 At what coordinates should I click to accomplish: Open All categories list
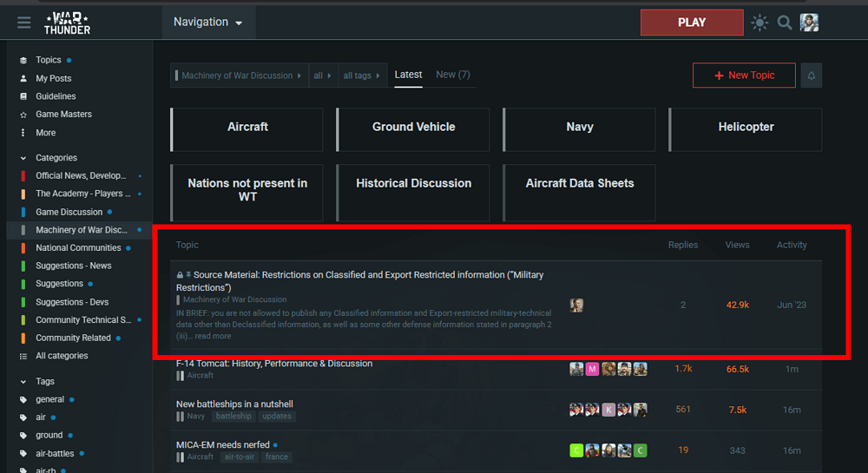click(x=62, y=356)
